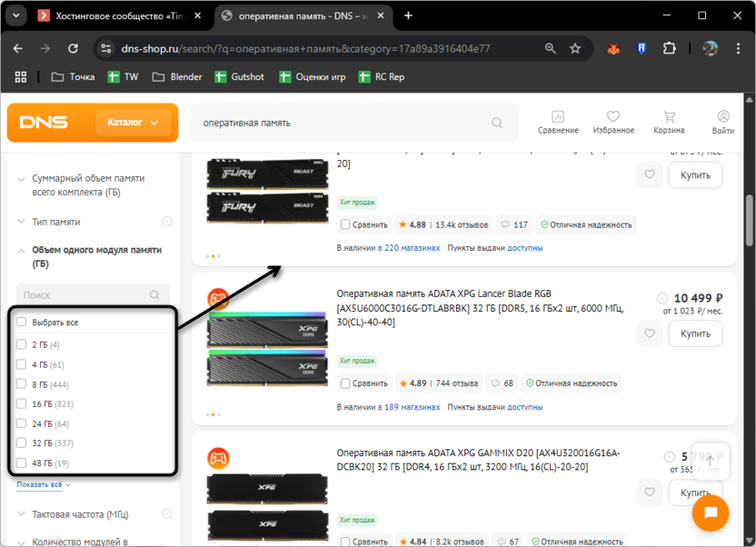Image resolution: width=756 pixels, height=547 pixels.
Task: Go back with the browser back arrow
Action: [18, 49]
